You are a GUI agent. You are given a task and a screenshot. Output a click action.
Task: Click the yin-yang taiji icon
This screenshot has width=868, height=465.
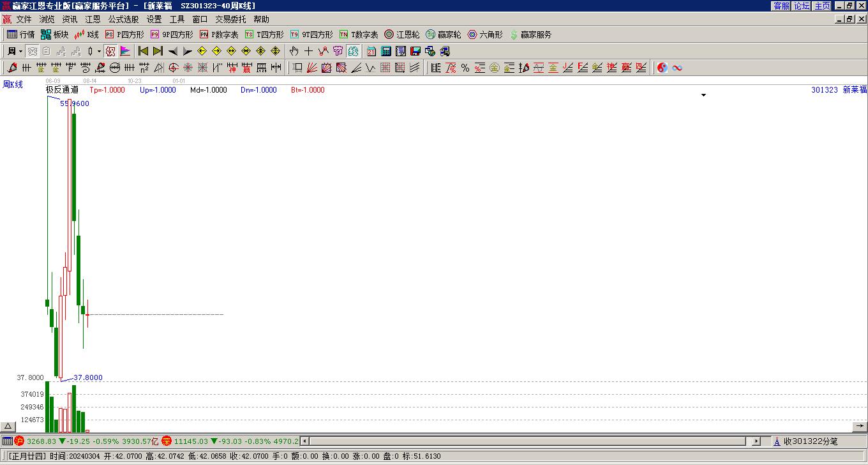662,68
